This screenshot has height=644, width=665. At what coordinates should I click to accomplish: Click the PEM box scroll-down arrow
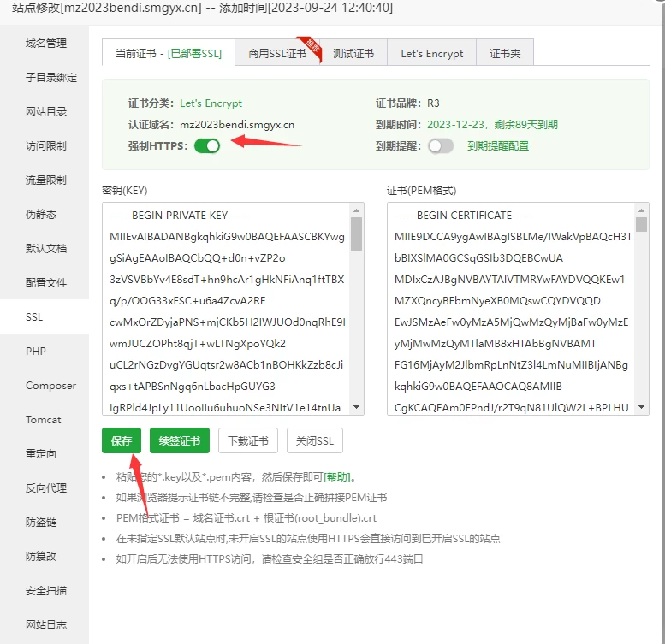click(641, 407)
